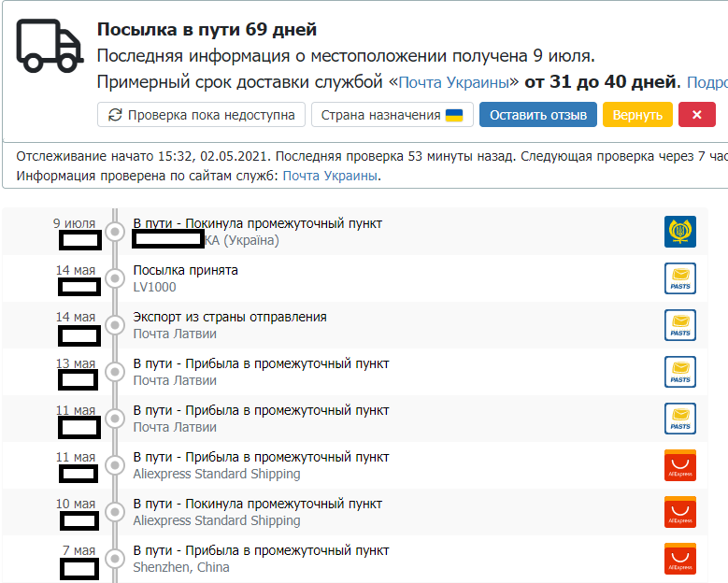Click the AliExpress logo on 11 мая row

click(x=679, y=465)
